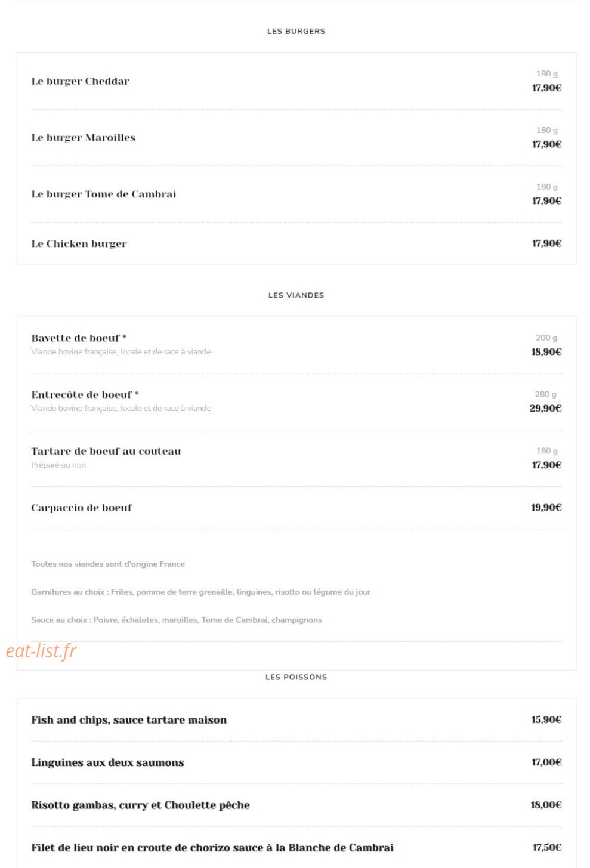Select Carpaccio de boeuf item
This screenshot has width=590, height=868.
coord(81,508)
